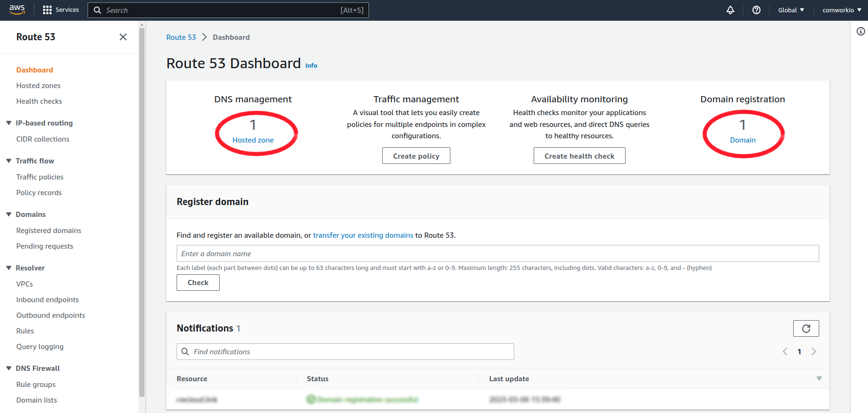Open the info panel icon at right edge
Image resolution: width=868 pixels, height=413 pixels.
click(x=860, y=31)
